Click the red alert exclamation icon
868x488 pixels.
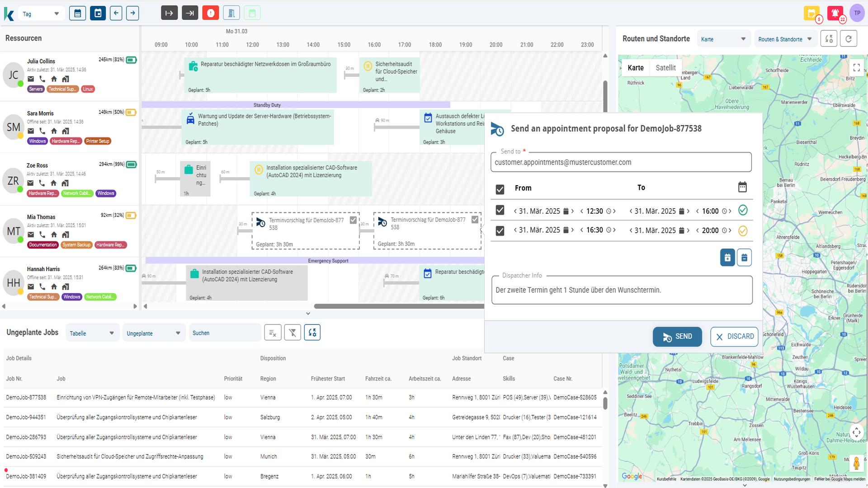[211, 13]
